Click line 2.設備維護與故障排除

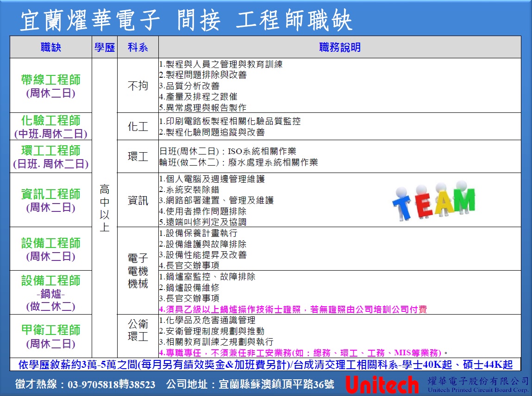click(203, 244)
